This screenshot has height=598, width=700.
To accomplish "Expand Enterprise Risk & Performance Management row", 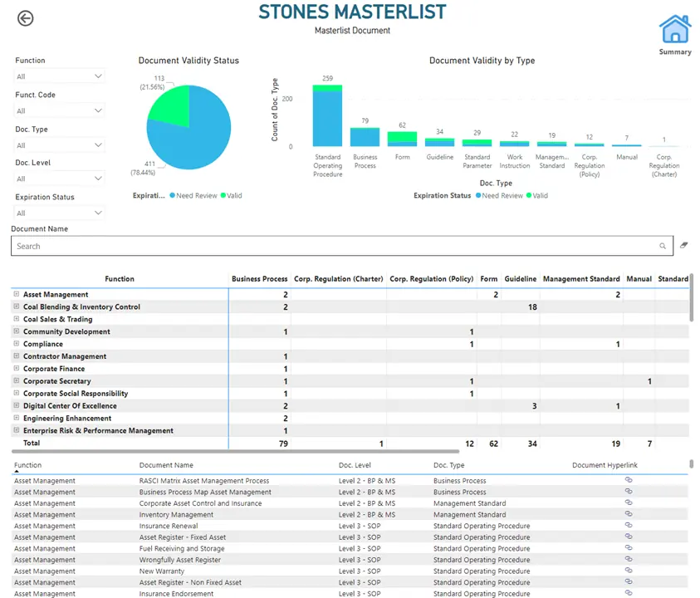I will pos(17,430).
